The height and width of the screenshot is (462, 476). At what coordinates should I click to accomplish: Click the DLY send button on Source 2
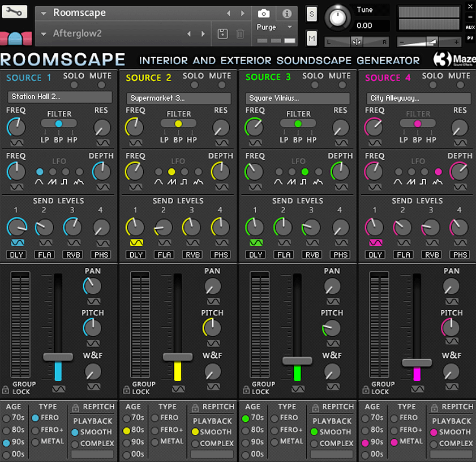click(x=136, y=255)
